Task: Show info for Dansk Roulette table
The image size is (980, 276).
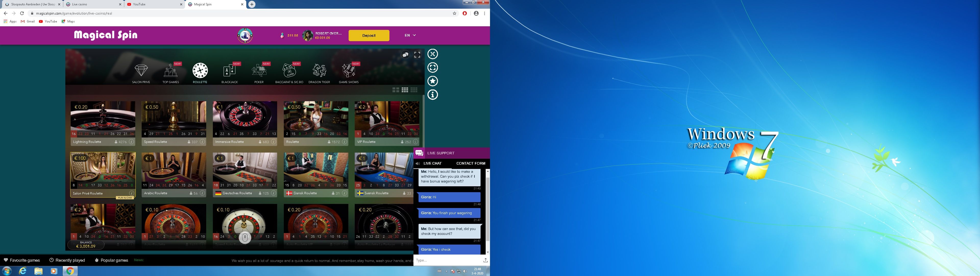Action: (344, 193)
